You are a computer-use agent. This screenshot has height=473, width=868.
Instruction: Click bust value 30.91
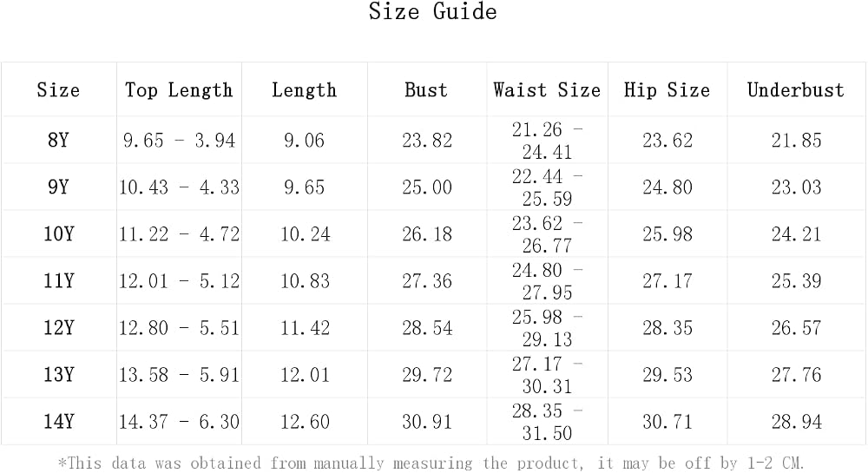(x=427, y=422)
